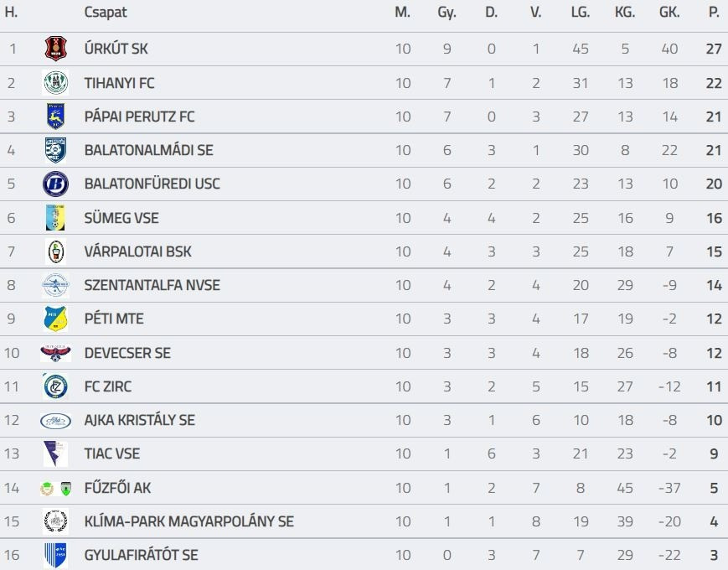Click the Úrkút SK team crest
Screen dimensions: 728x570
coord(55,49)
